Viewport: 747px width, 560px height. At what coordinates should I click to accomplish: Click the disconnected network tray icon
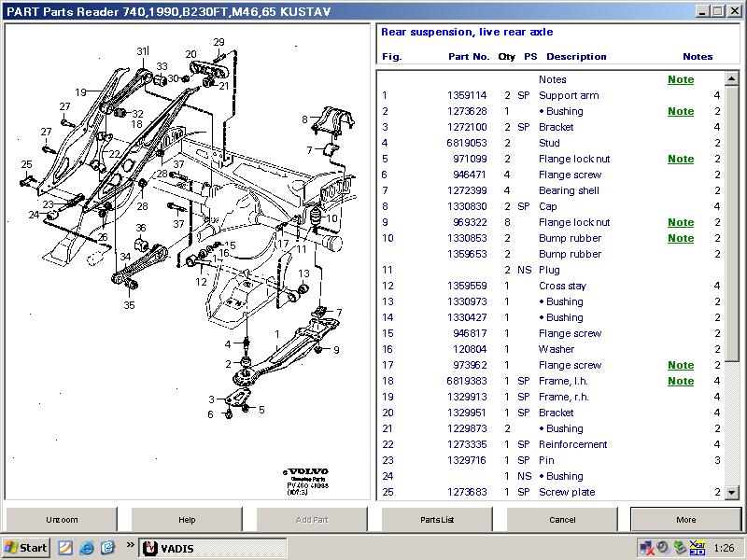pos(646,548)
